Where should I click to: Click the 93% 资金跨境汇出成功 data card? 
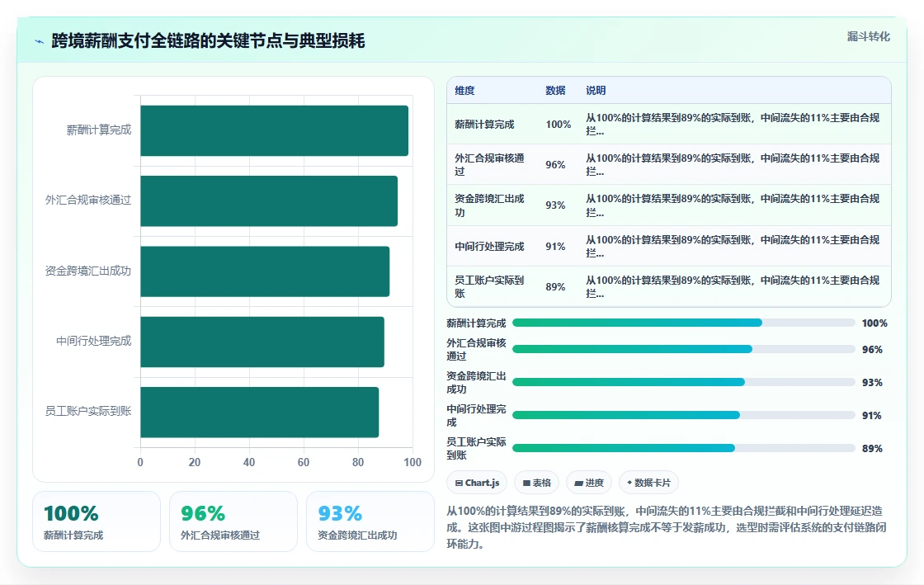pos(370,521)
